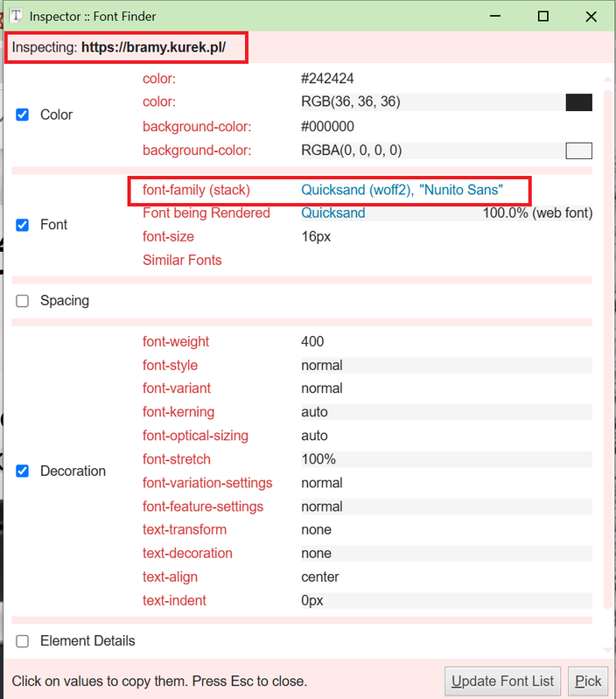This screenshot has width=616, height=699.
Task: Copy the #000000 background-color value
Action: [327, 127]
